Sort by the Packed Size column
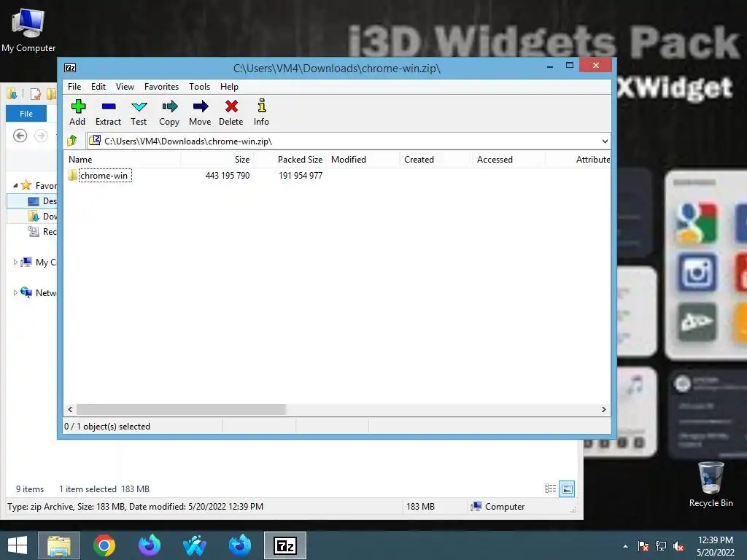The width and height of the screenshot is (747, 560). (x=290, y=160)
